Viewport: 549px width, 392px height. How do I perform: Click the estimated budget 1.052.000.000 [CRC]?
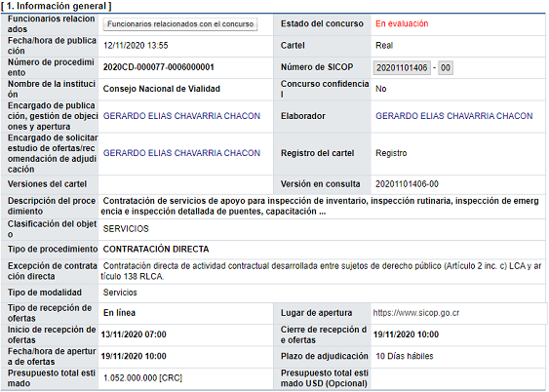pos(142,378)
